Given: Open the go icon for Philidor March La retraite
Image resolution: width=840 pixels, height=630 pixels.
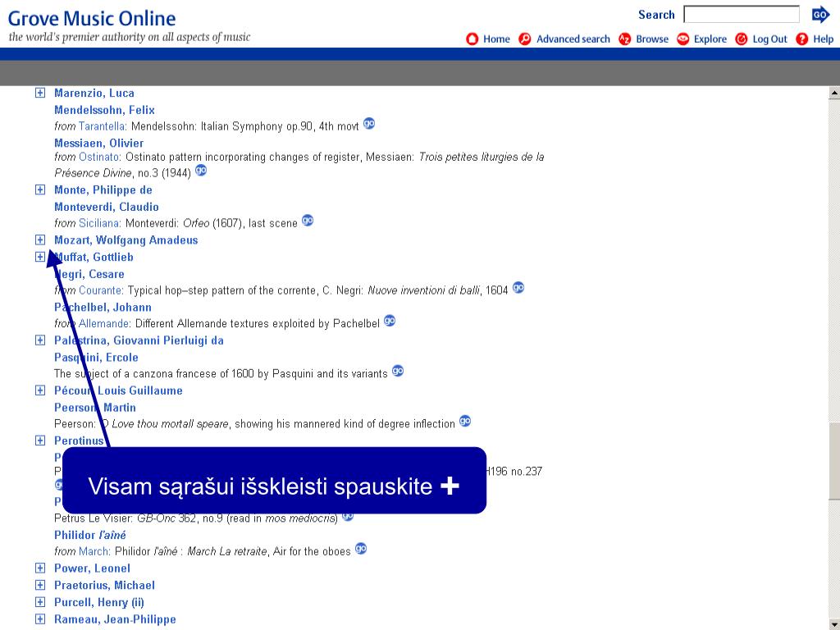Looking at the screenshot, I should pos(361,548).
